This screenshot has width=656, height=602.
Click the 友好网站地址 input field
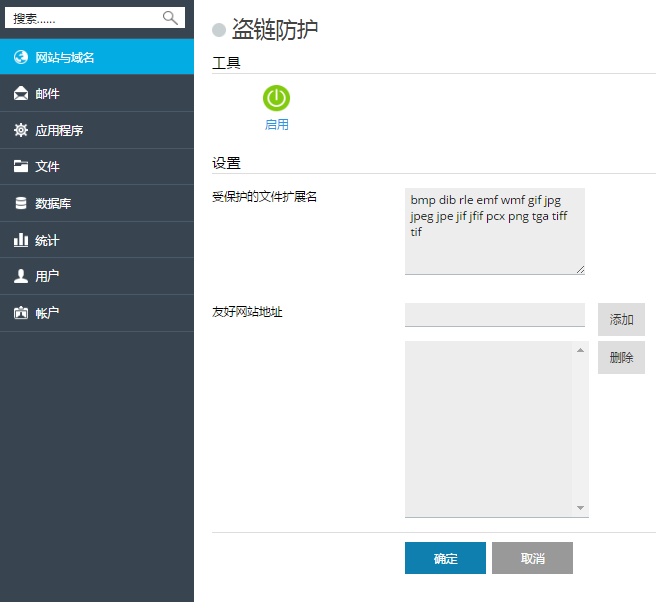coord(495,315)
